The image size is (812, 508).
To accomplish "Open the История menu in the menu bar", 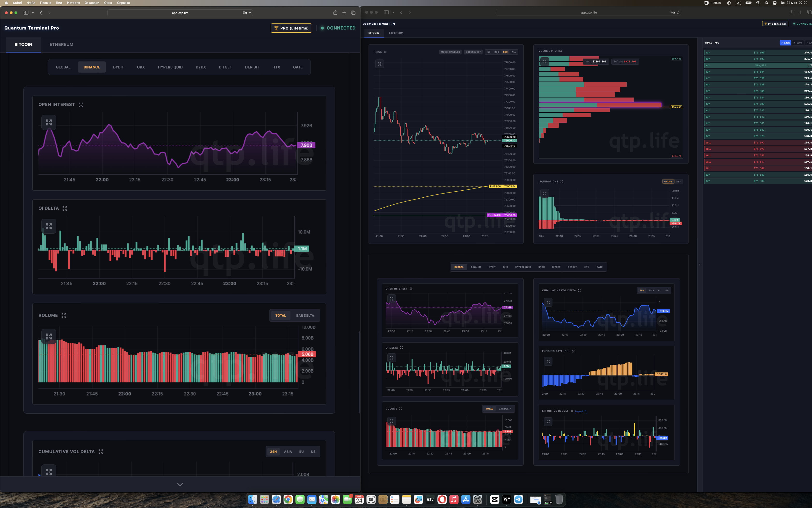I will 73,3.
